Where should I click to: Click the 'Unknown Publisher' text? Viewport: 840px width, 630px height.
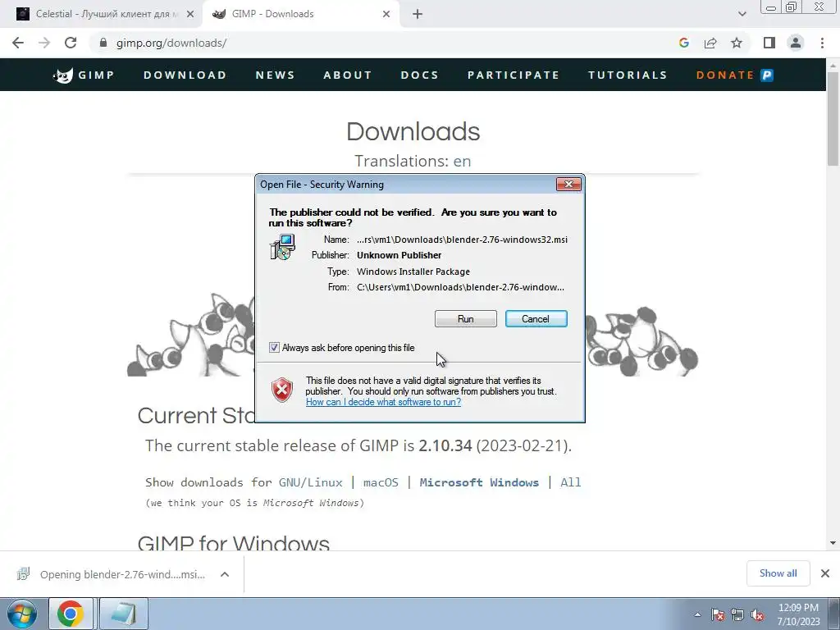[399, 255]
